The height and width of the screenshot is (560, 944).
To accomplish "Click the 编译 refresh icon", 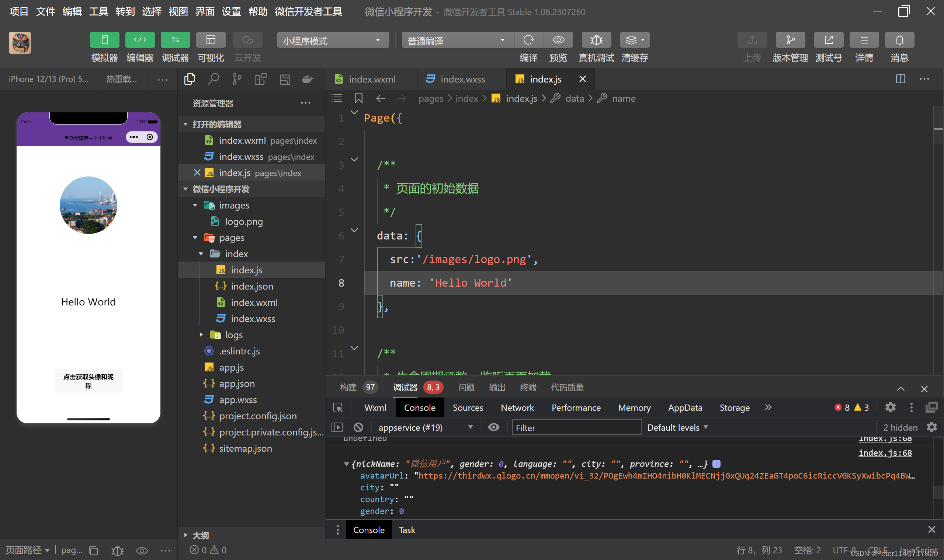I will pyautogui.click(x=529, y=40).
